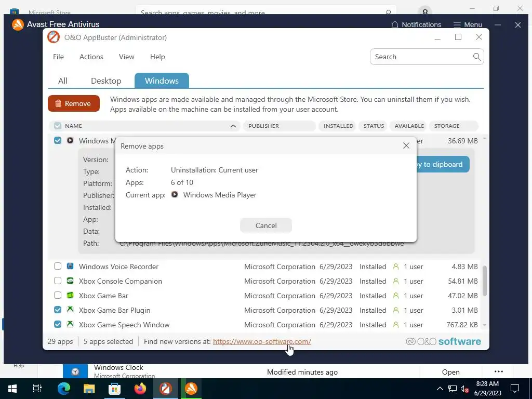This screenshot has width=532, height=399.
Task: Open the Help menu
Action: pos(157,57)
